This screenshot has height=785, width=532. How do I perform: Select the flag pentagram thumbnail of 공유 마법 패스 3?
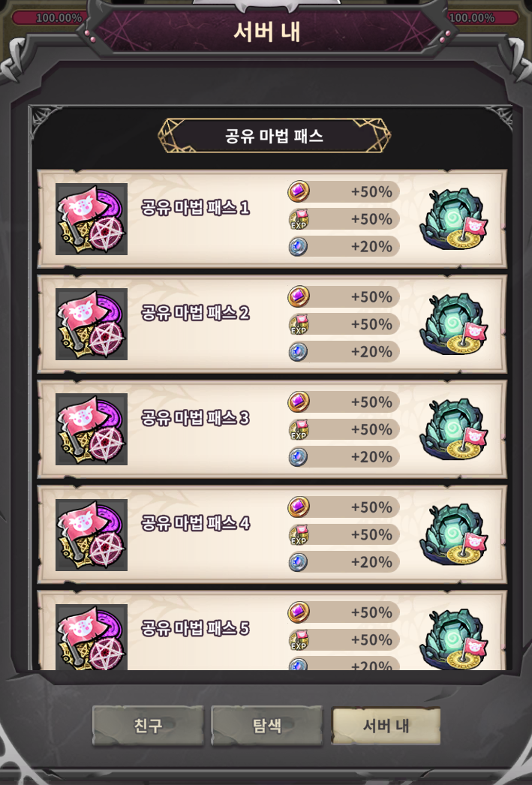pyautogui.click(x=92, y=429)
